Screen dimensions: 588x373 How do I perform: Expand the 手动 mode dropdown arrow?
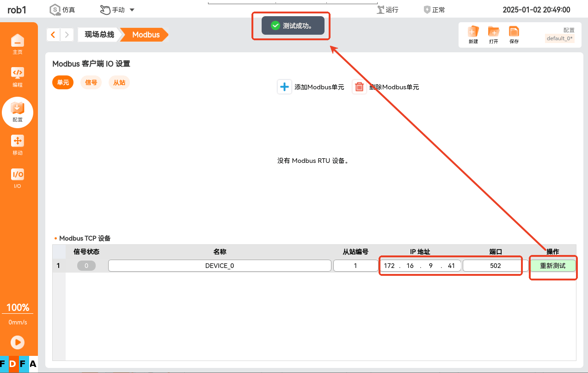132,10
